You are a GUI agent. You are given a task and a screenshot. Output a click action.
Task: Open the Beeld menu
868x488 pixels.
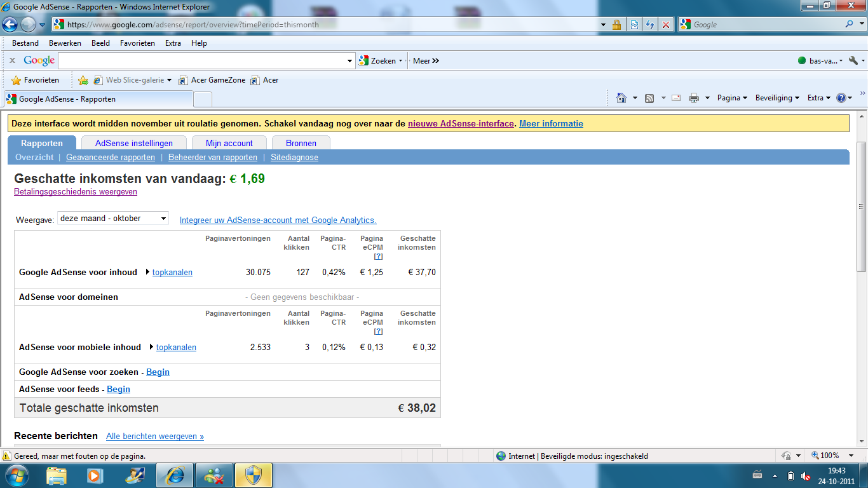[100, 43]
